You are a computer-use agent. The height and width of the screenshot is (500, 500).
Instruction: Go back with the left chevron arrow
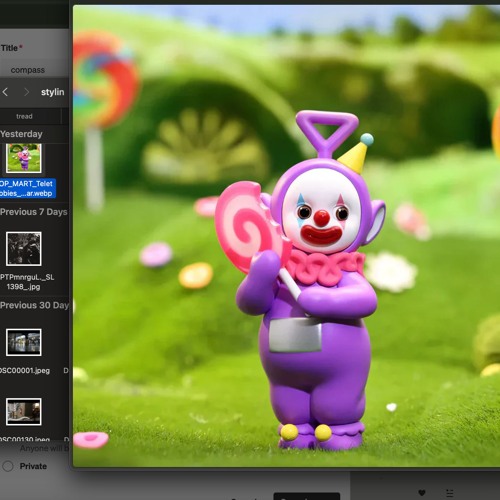5,92
